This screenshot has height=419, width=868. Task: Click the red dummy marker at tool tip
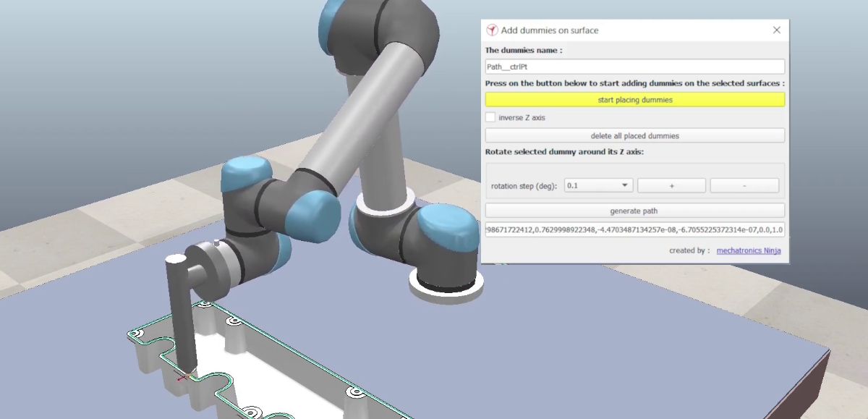(x=183, y=376)
